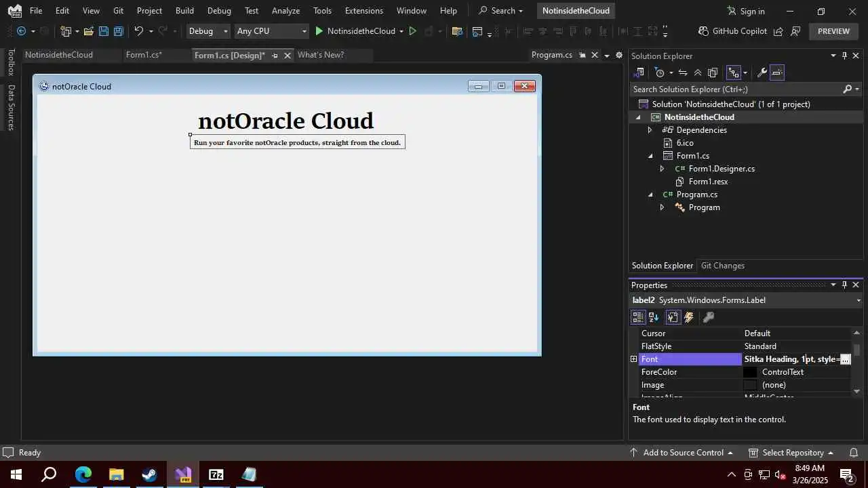The image size is (868, 488).
Task: Open the File menu
Action: (36, 11)
